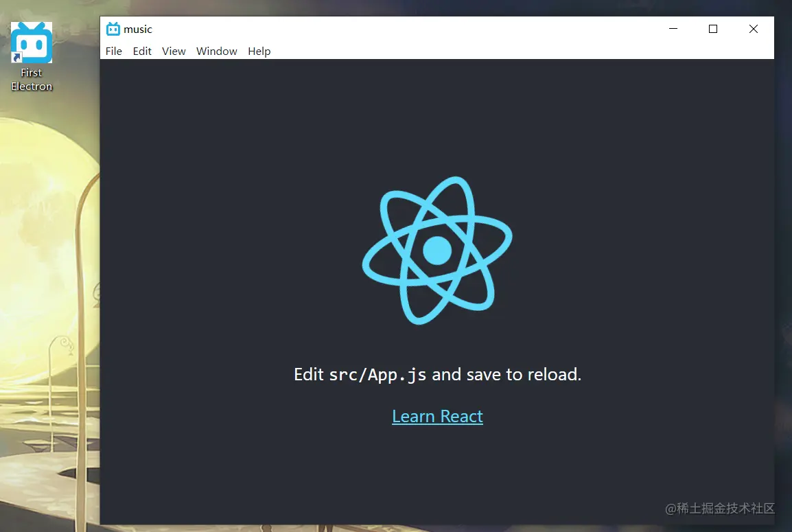Follow the Learn React link
The width and height of the screenshot is (792, 532).
[x=437, y=416]
